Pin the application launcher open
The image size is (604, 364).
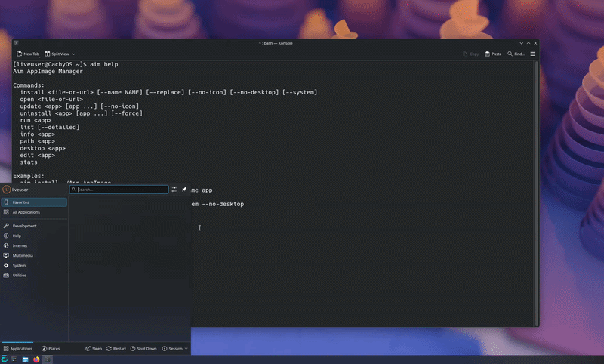click(x=184, y=189)
